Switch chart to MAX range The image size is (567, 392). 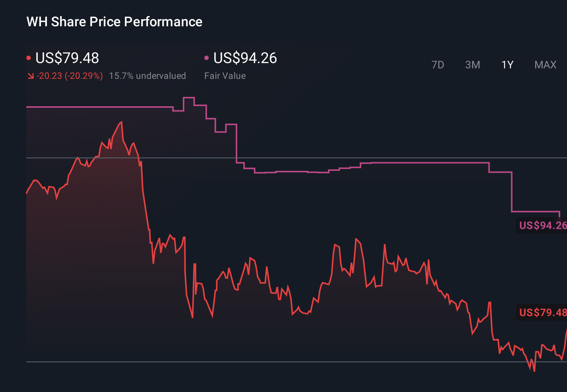click(545, 65)
